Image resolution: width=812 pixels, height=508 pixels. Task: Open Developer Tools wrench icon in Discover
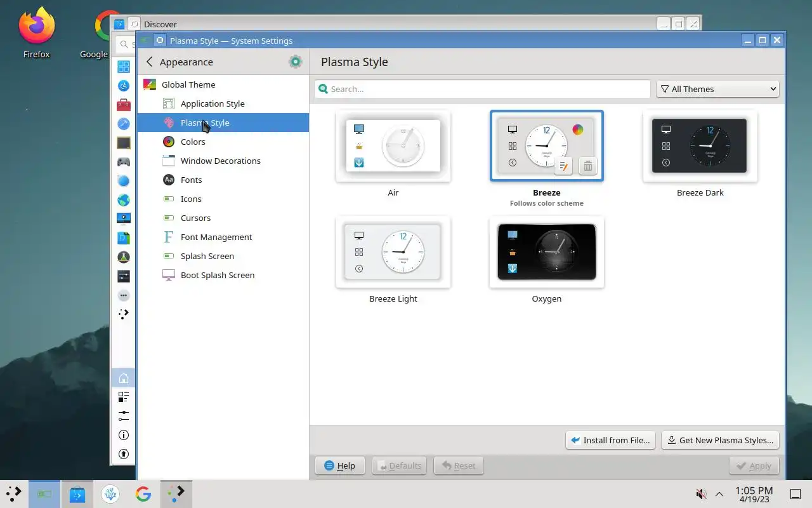(x=124, y=124)
